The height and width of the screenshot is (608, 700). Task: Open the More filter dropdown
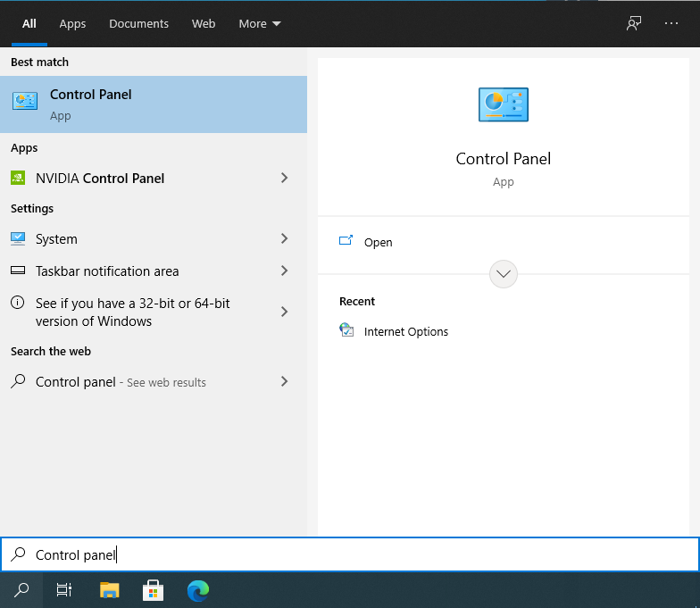[x=260, y=23]
